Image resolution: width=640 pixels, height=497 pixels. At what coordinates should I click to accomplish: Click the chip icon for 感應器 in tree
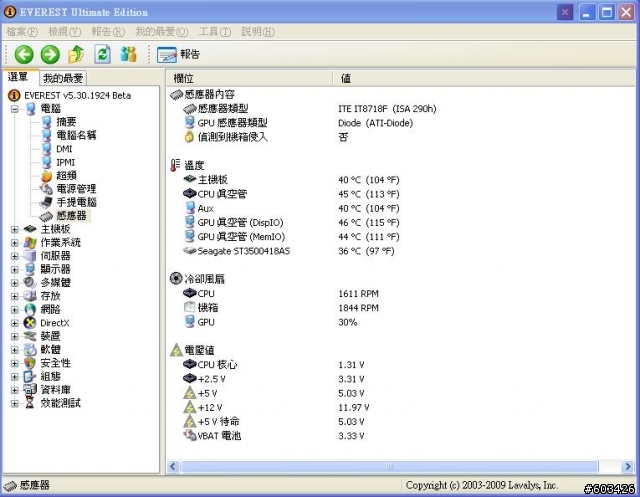tap(46, 216)
